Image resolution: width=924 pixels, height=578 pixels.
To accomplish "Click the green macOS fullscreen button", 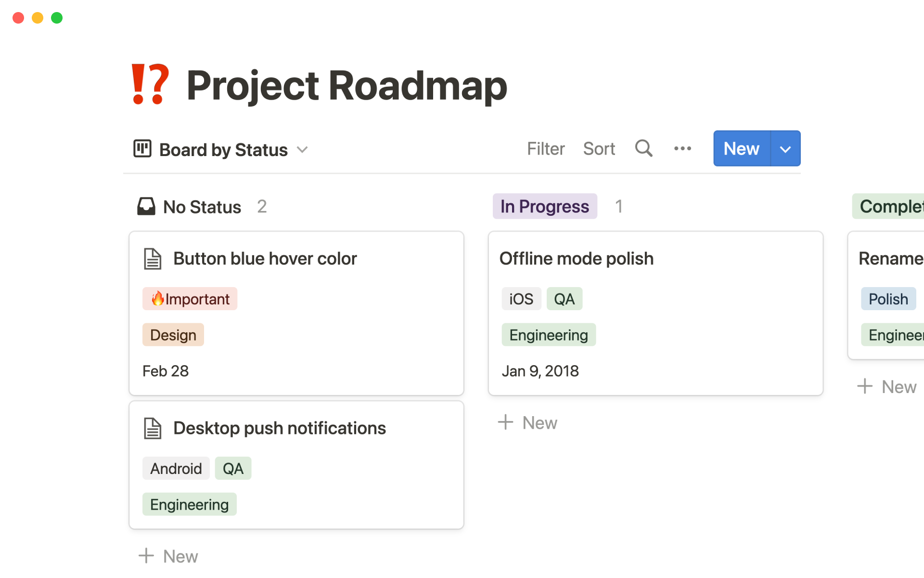I will (57, 18).
